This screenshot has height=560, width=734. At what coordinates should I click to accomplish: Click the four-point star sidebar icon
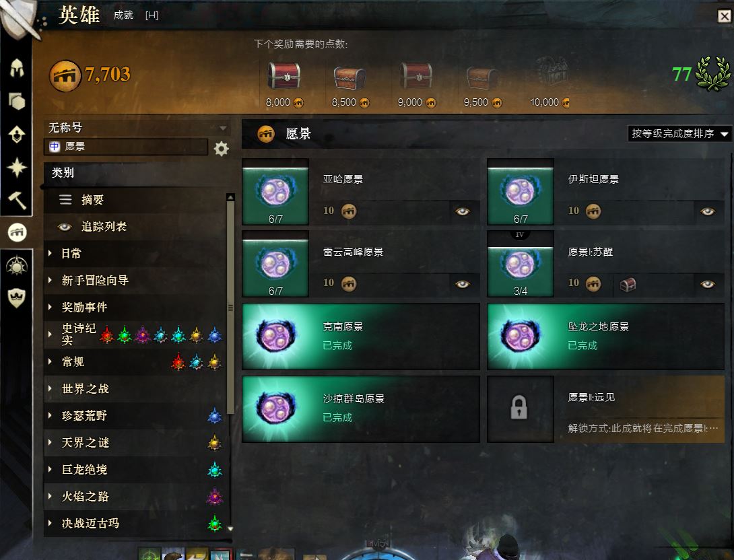pyautogui.click(x=17, y=168)
